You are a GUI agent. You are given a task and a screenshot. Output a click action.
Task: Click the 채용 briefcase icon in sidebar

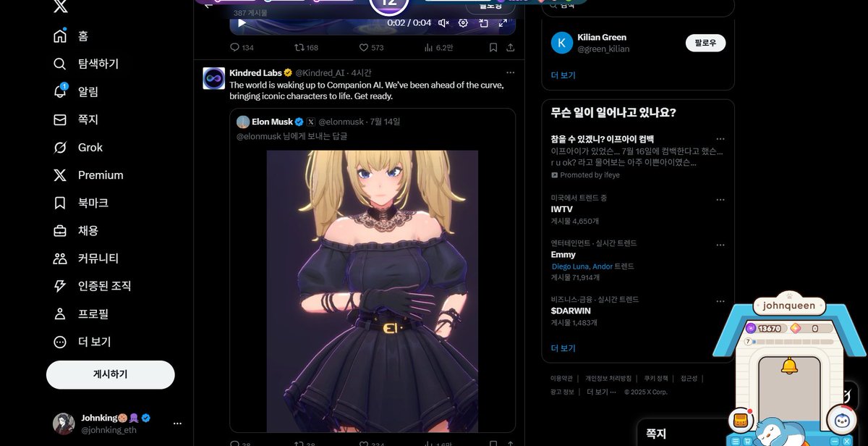tap(60, 231)
